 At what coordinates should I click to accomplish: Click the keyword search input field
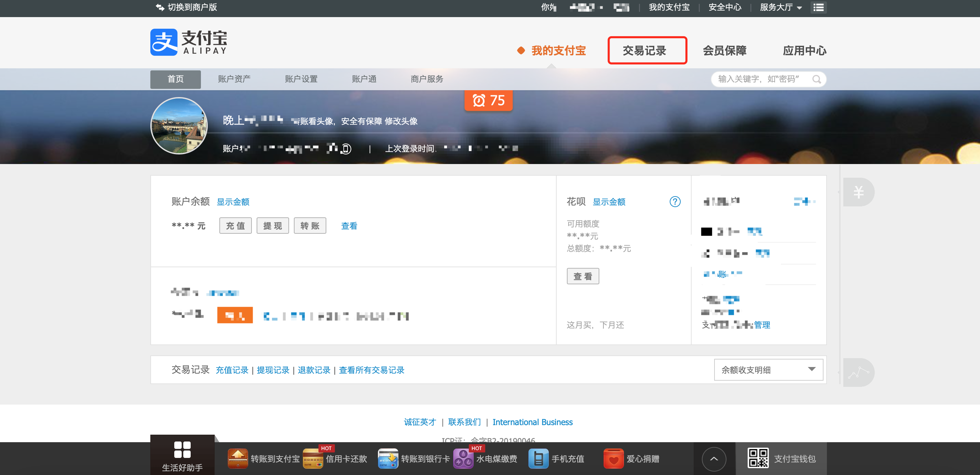pyautogui.click(x=759, y=79)
